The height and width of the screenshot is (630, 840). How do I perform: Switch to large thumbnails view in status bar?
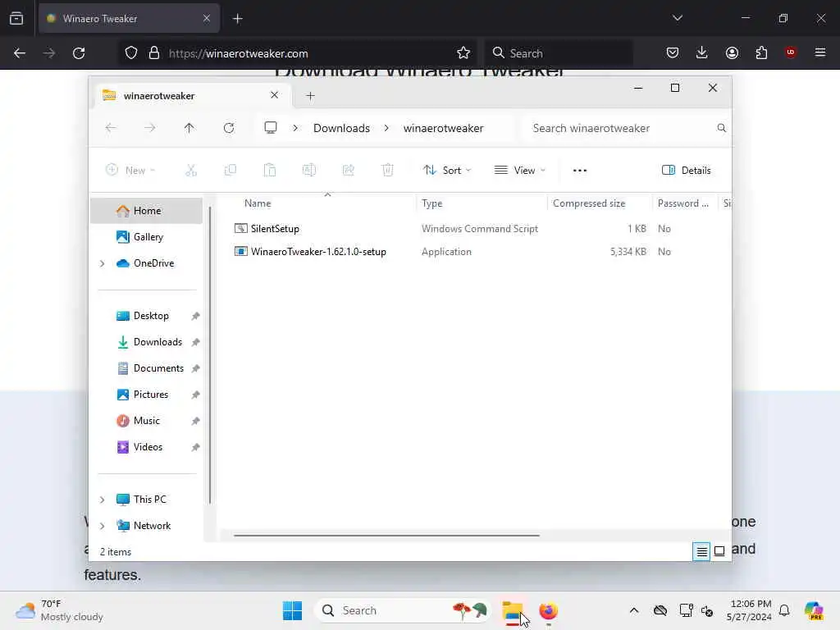[x=719, y=551]
